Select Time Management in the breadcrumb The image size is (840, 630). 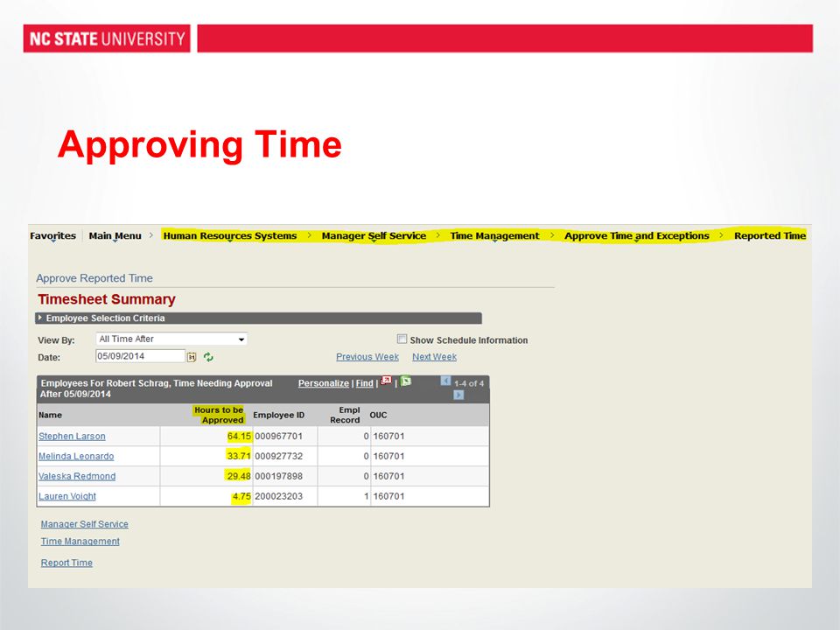pyautogui.click(x=494, y=235)
